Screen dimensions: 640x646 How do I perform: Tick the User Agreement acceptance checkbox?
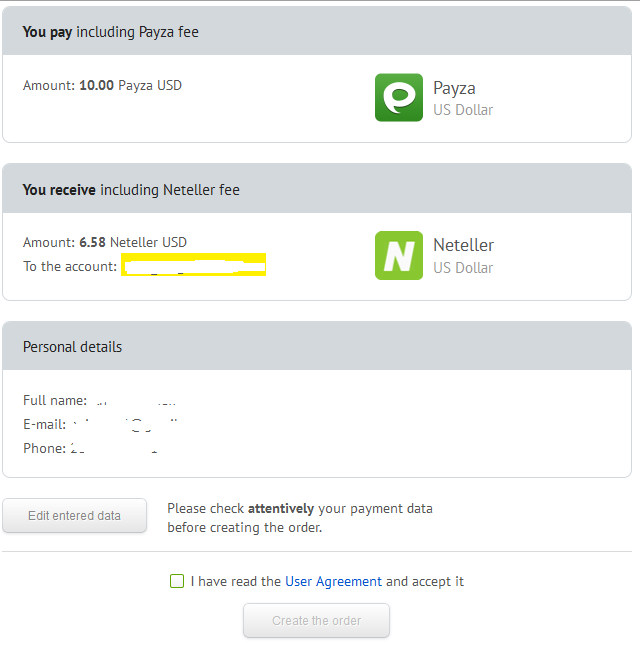click(177, 581)
